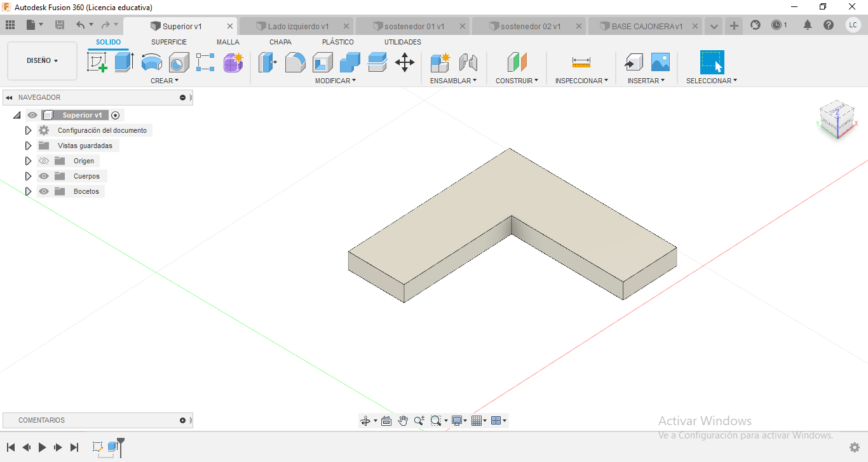Click the extrude feature in timeline
This screenshot has width=868, height=462.
(112, 447)
